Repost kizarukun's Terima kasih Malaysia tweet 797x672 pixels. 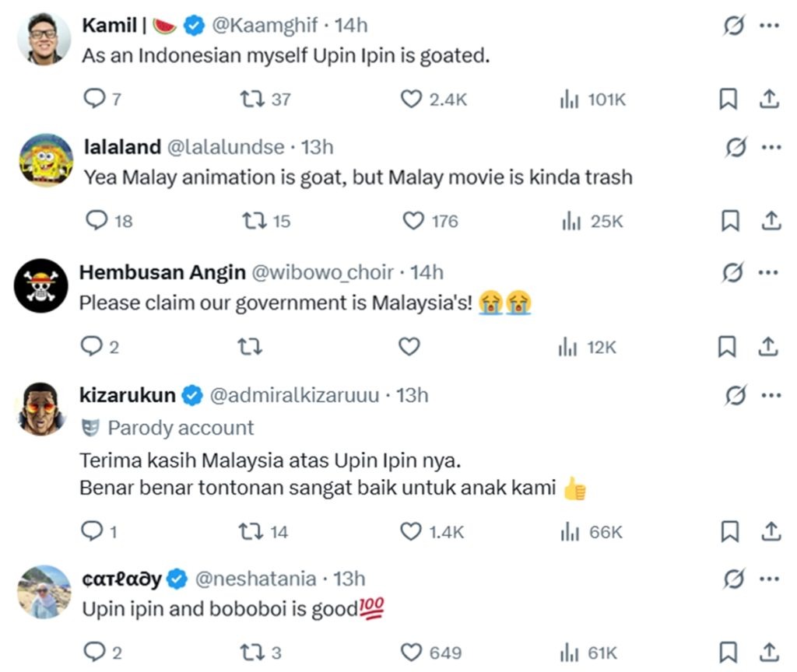249,531
